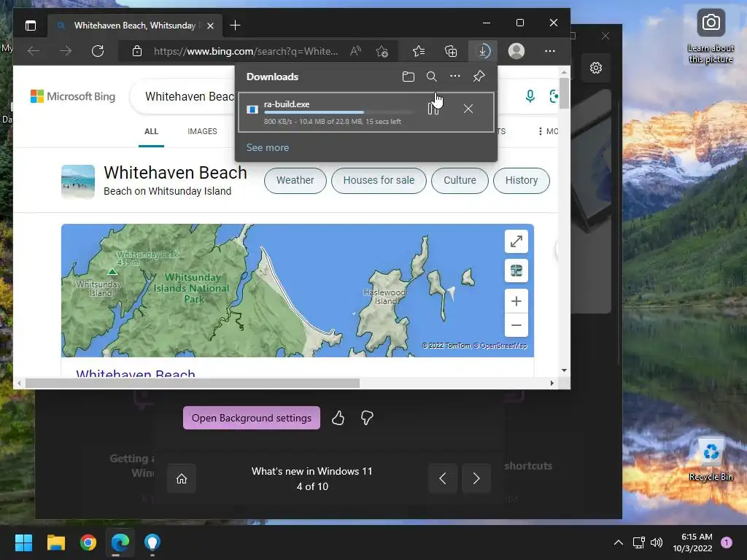The width and height of the screenshot is (747, 560).
Task: Open the clock and calendar
Action: [x=692, y=542]
